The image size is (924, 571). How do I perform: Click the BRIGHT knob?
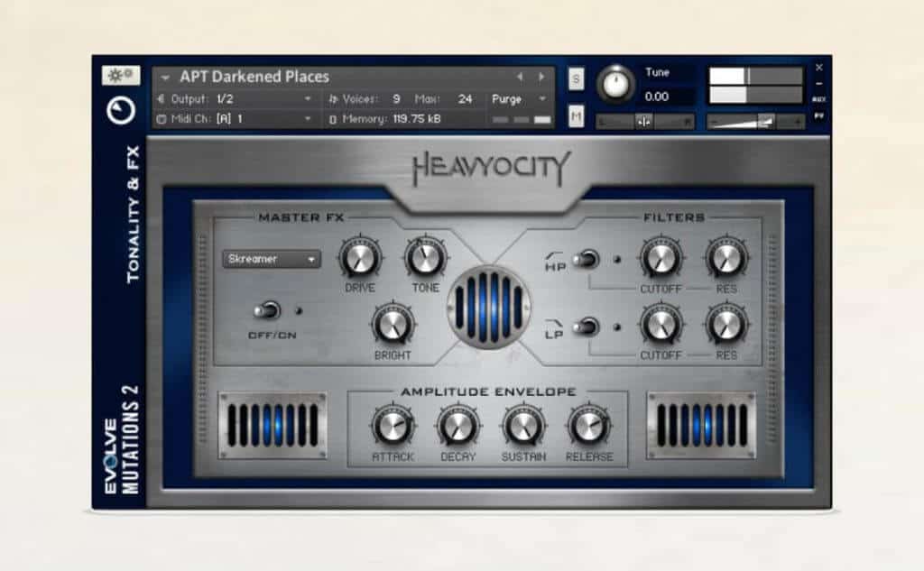point(393,325)
